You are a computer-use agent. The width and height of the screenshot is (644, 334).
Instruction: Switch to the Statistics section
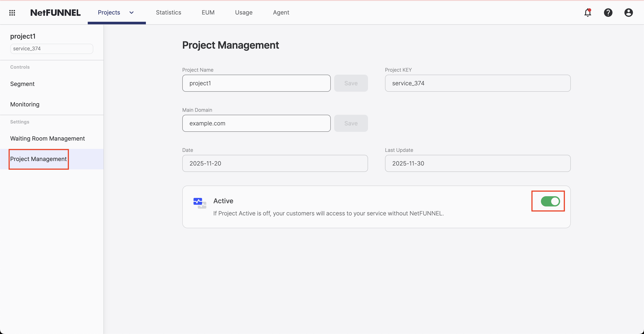click(x=168, y=12)
